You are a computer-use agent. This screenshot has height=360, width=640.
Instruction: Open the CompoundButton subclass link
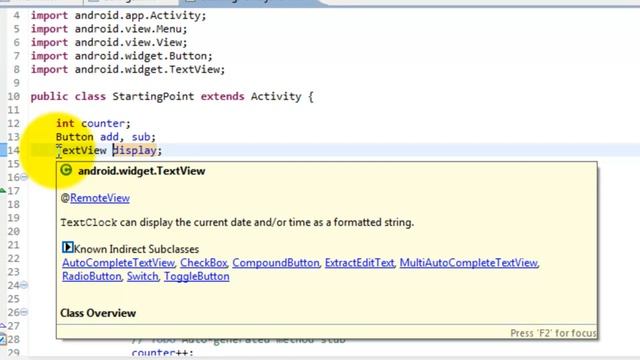(276, 263)
